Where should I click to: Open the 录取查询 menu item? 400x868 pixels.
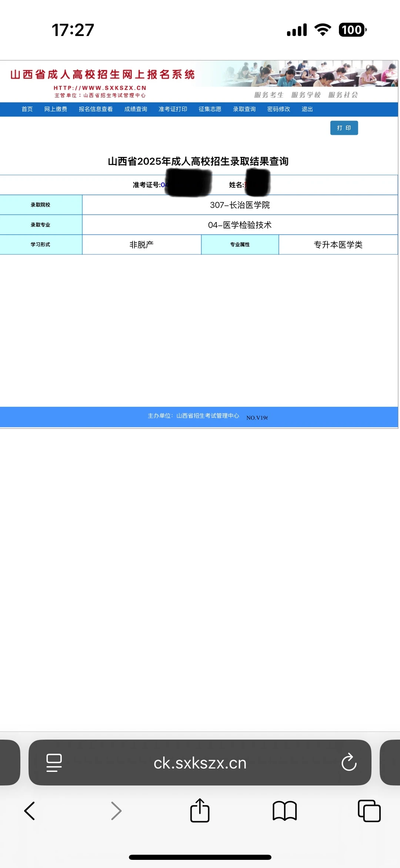pos(244,109)
